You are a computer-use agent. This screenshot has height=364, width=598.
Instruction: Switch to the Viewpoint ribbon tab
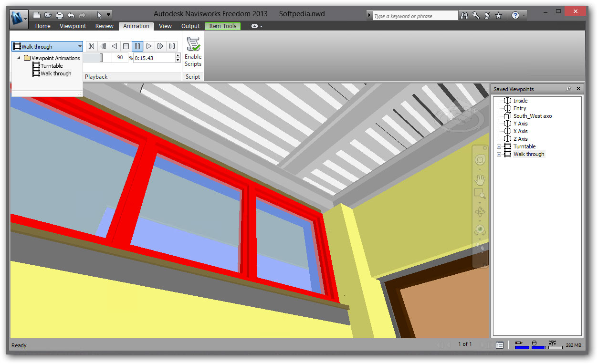[73, 26]
